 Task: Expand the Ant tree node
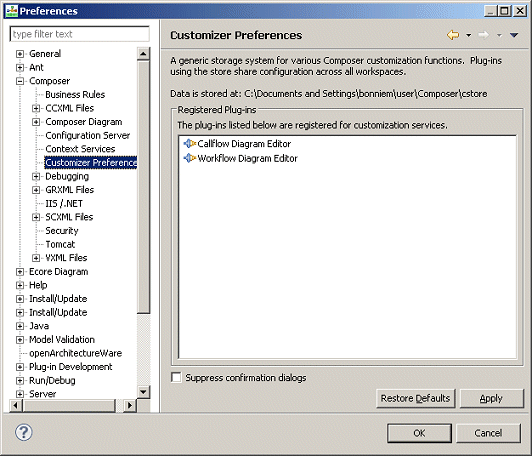click(20, 68)
